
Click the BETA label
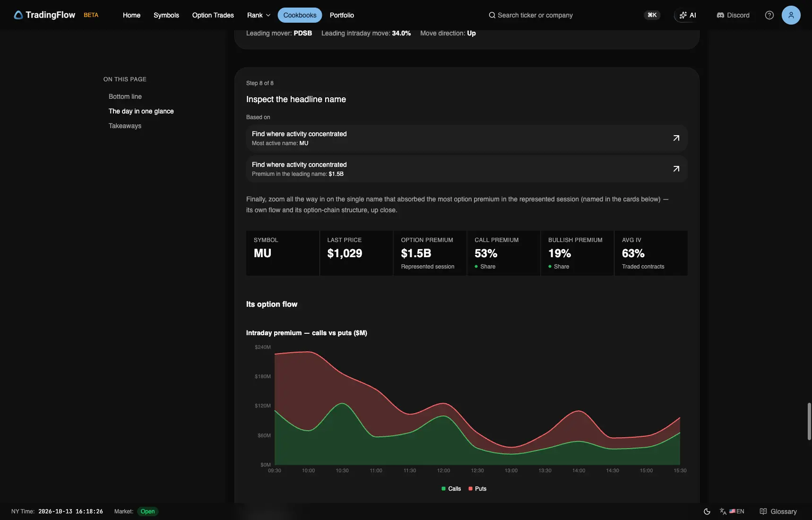tap(91, 15)
